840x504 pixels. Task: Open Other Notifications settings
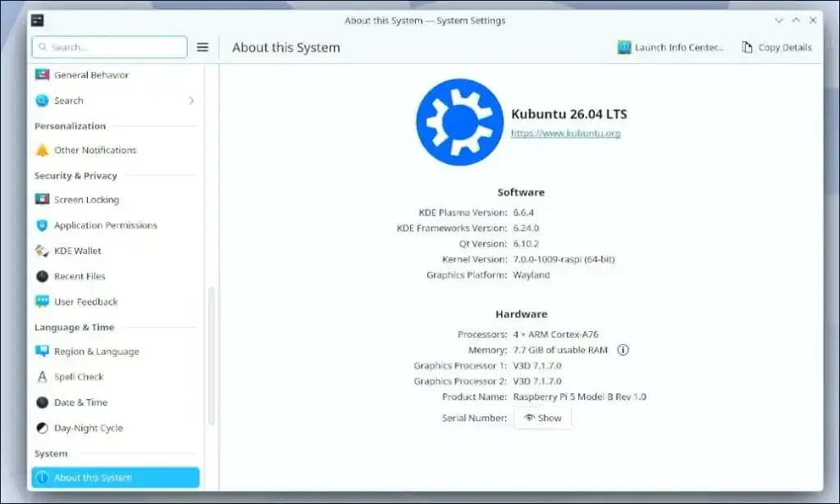pos(116,150)
